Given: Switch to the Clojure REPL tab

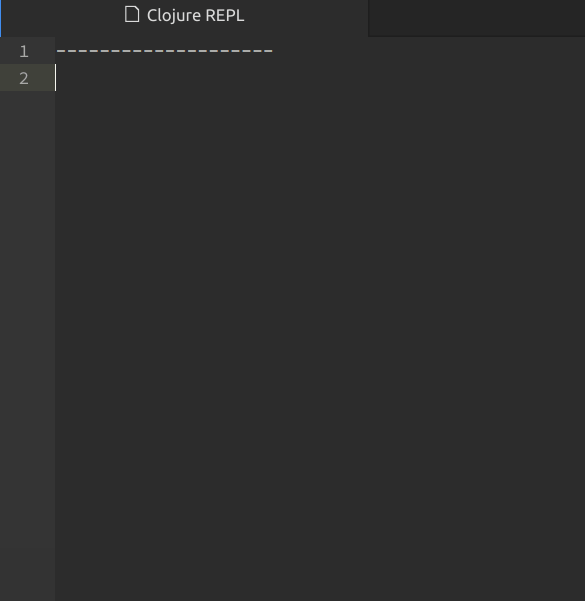Looking at the screenshot, I should coord(184,16).
